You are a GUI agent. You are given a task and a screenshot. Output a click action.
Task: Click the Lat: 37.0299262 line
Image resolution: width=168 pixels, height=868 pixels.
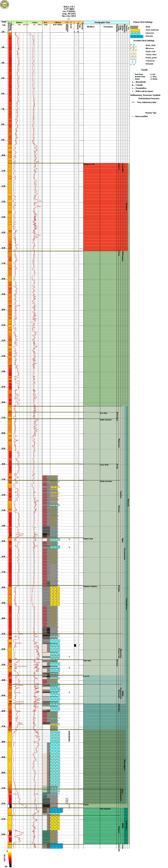[69, 11]
